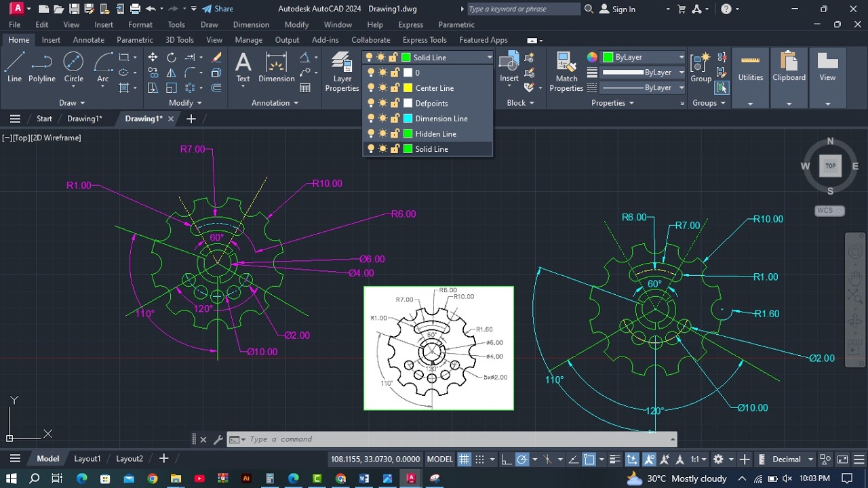Expand the Modify panel
The height and width of the screenshot is (488, 868).
(x=186, y=103)
